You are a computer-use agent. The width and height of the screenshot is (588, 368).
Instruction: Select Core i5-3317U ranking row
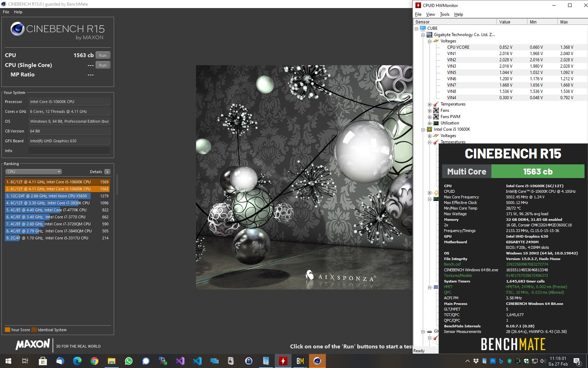click(57, 238)
